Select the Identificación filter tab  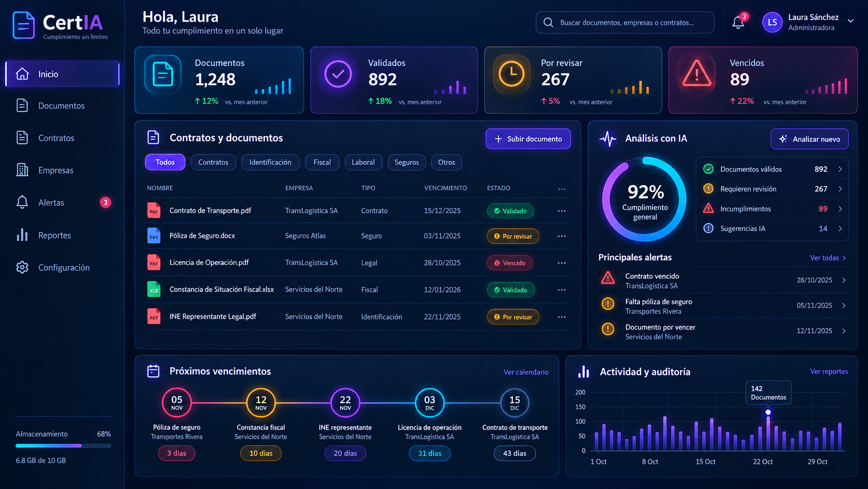click(x=270, y=162)
